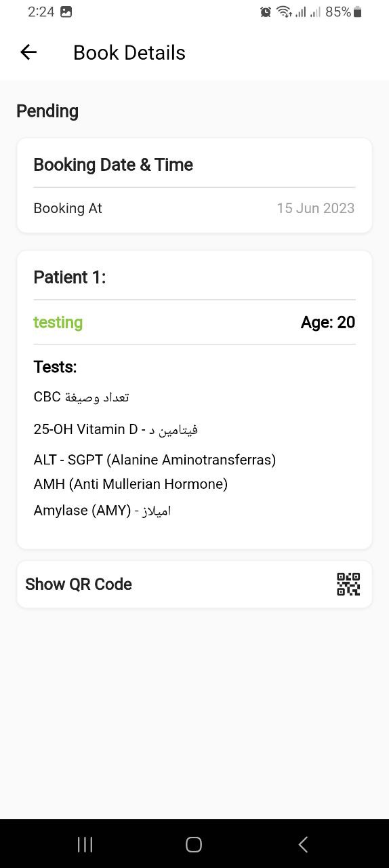
Task: Tap the Age: 20 label
Action: point(328,322)
